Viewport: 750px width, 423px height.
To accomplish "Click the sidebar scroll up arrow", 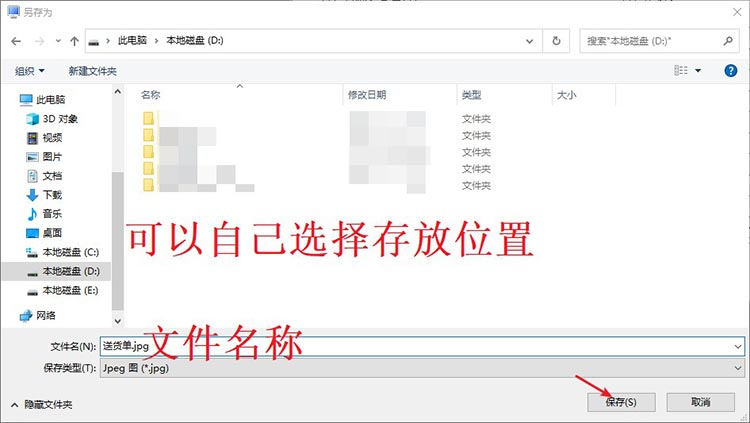I will click(118, 91).
